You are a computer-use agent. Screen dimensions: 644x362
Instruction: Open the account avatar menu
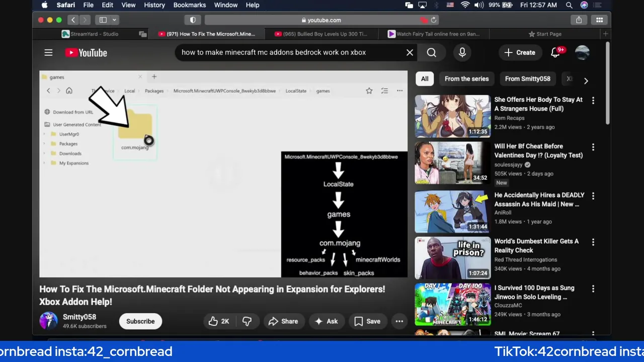[x=582, y=52]
